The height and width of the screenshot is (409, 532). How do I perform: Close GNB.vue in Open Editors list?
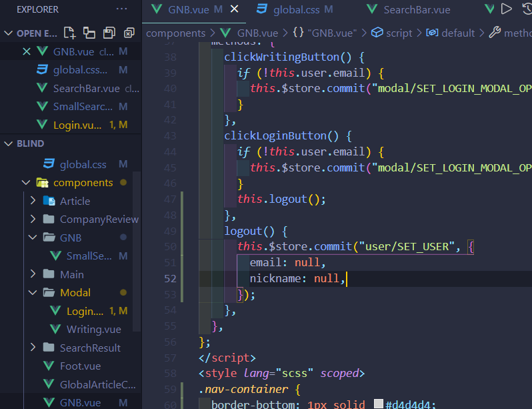click(27, 51)
